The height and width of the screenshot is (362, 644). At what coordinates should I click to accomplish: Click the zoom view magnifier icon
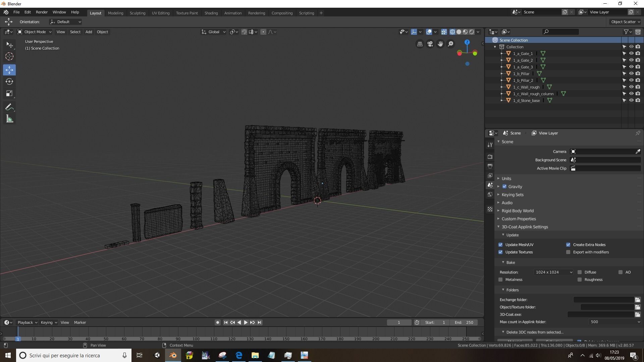[x=450, y=44]
